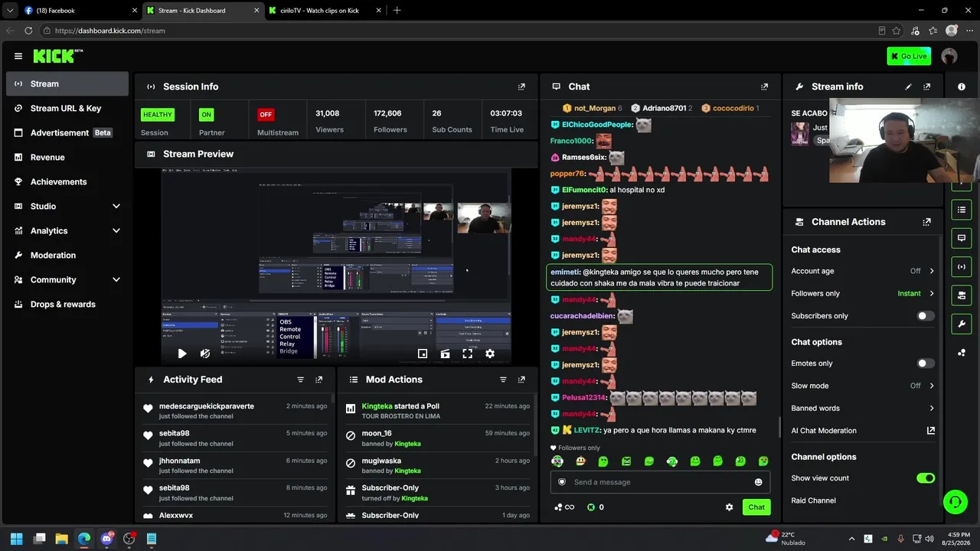
Task: Click Raid Channel option
Action: [x=813, y=500]
